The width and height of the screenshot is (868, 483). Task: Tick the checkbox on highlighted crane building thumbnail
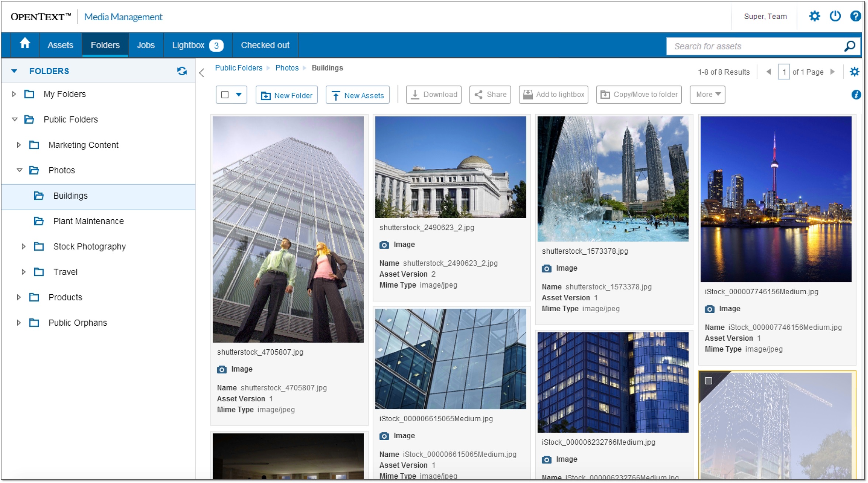point(708,381)
